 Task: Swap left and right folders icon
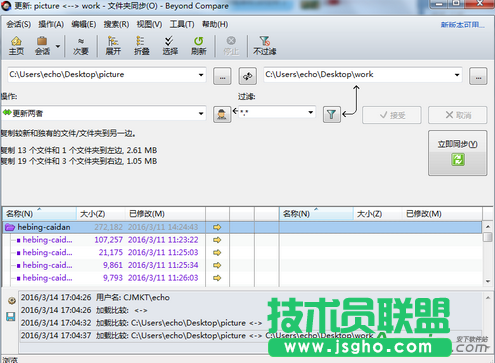247,76
